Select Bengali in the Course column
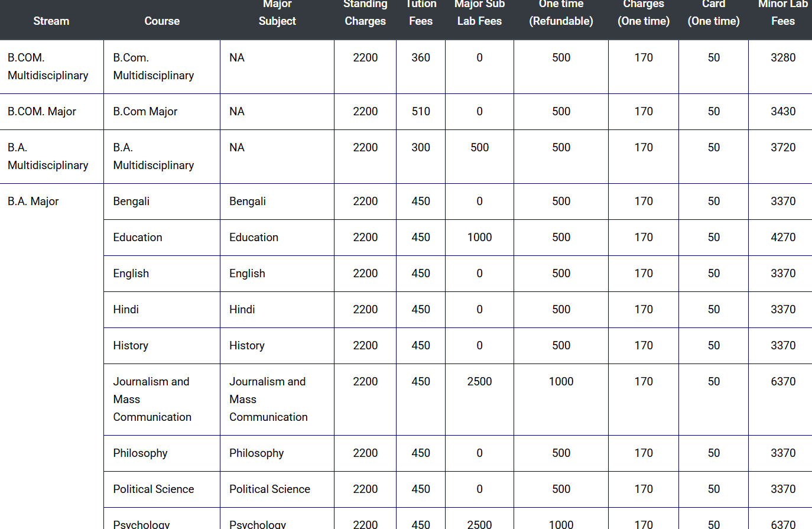812x529 pixels. click(131, 201)
